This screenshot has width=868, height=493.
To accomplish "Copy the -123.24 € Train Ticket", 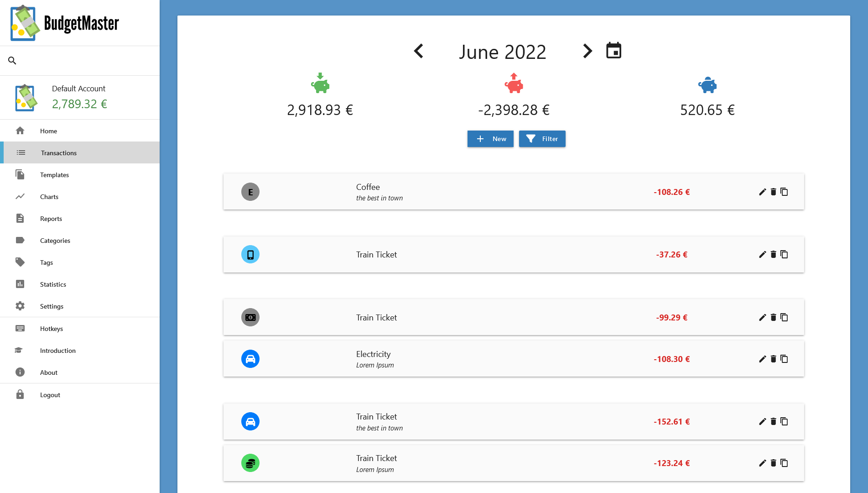I will click(x=784, y=463).
